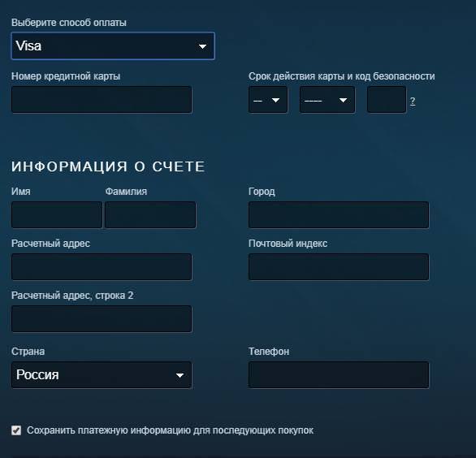Select the 'Почтовый индекс' postal code field
This screenshot has width=476, height=458.
(x=339, y=267)
